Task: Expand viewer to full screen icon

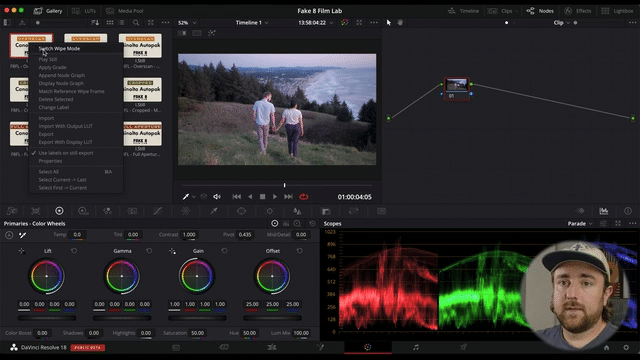Action: 359,23
